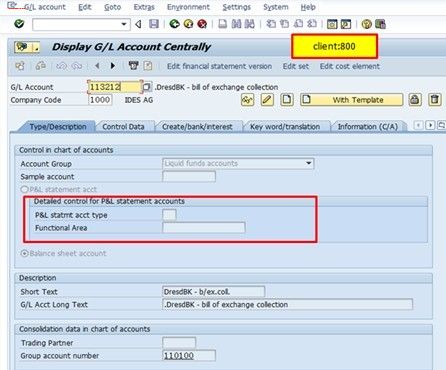Click the Edit set button
The height and width of the screenshot is (370, 446).
coord(296,66)
